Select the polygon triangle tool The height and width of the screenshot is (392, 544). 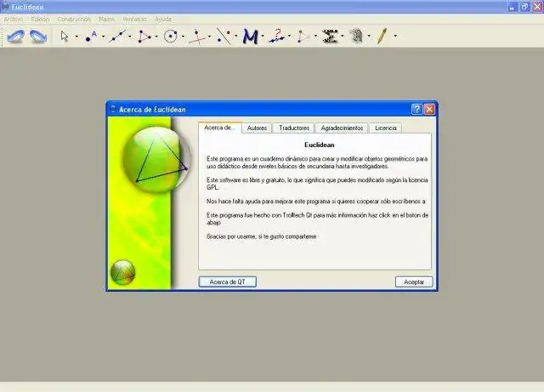click(144, 36)
